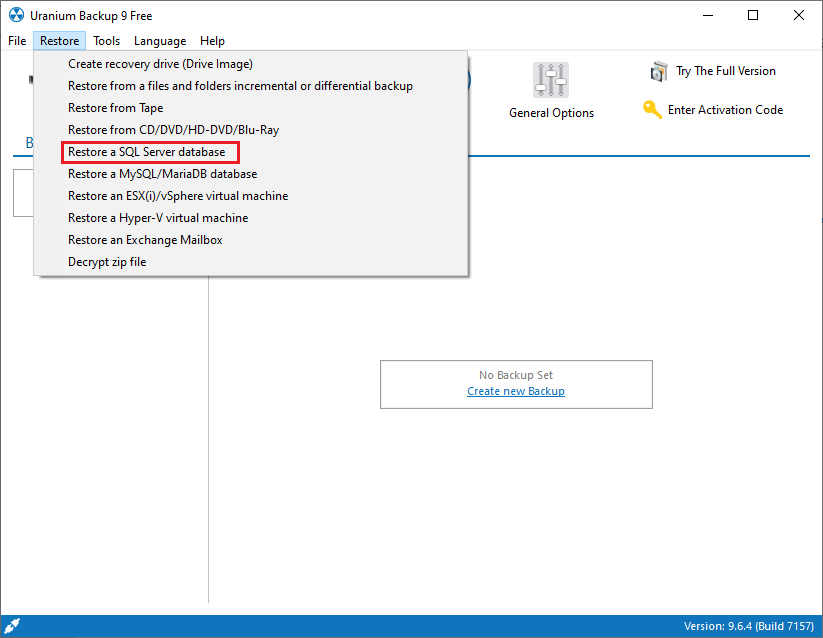Choose Restore a MySQL/MariaDB database
823x638 pixels.
point(162,174)
